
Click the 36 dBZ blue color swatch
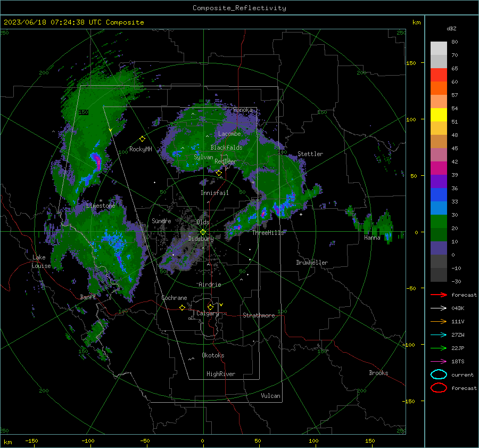tap(439, 195)
